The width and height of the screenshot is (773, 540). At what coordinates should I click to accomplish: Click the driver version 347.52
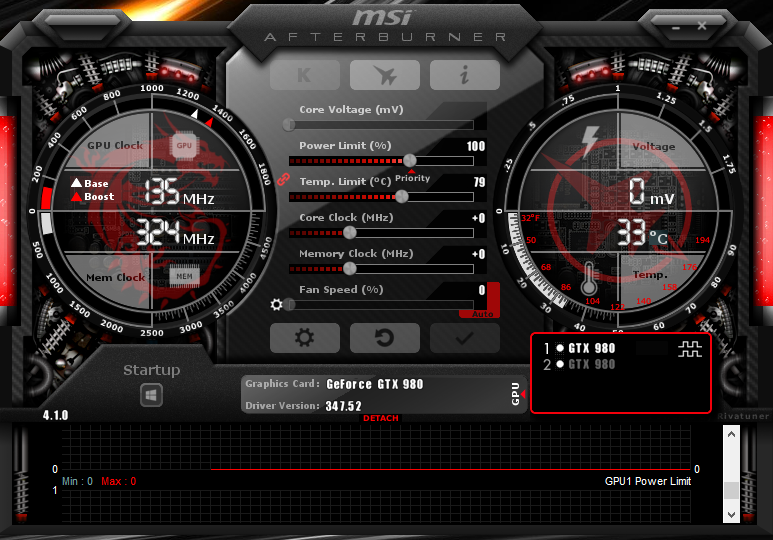(x=343, y=406)
